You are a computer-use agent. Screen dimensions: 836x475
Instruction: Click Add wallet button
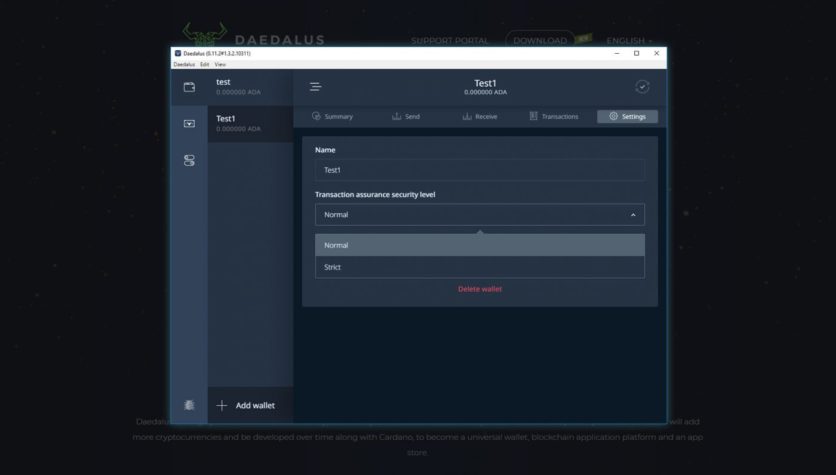251,405
